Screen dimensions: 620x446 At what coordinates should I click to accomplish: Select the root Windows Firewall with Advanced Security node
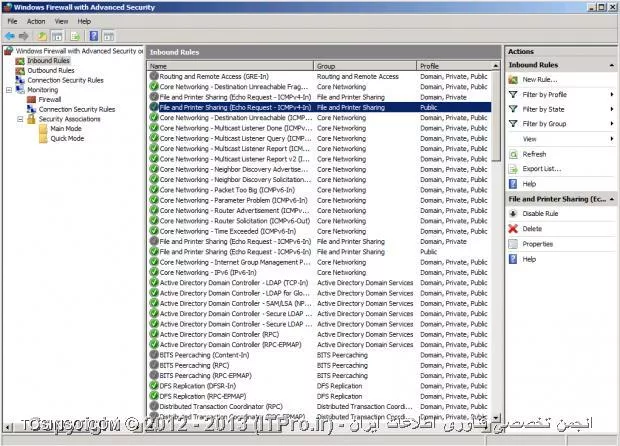pyautogui.click(x=79, y=51)
